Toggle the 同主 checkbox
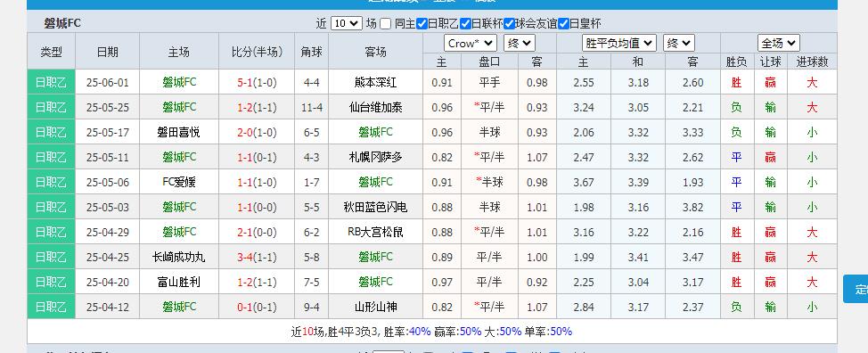The height and width of the screenshot is (353, 868). click(x=386, y=24)
